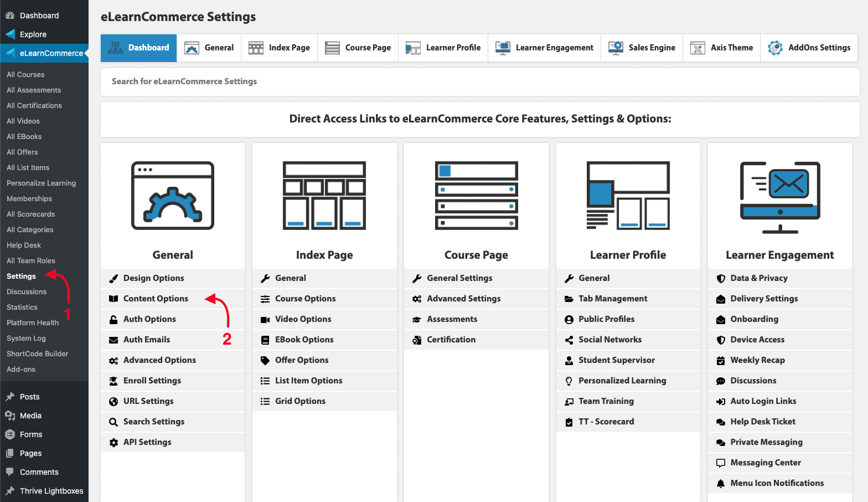Open Platform Health in the sidebar

(33, 322)
